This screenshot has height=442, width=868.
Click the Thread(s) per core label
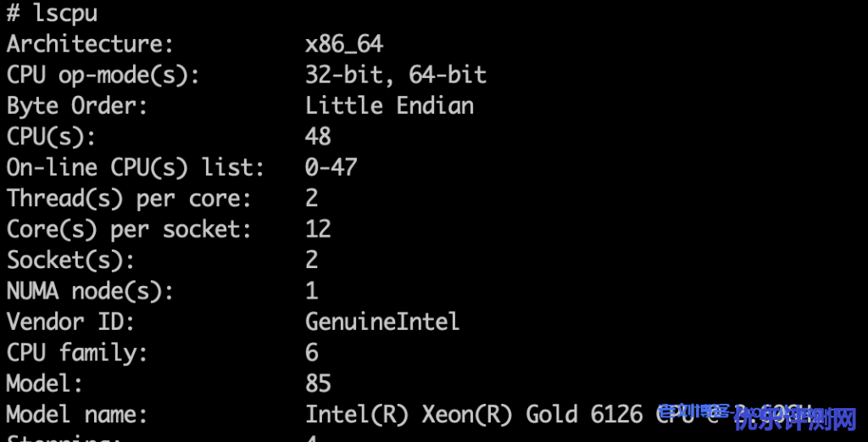[129, 199]
